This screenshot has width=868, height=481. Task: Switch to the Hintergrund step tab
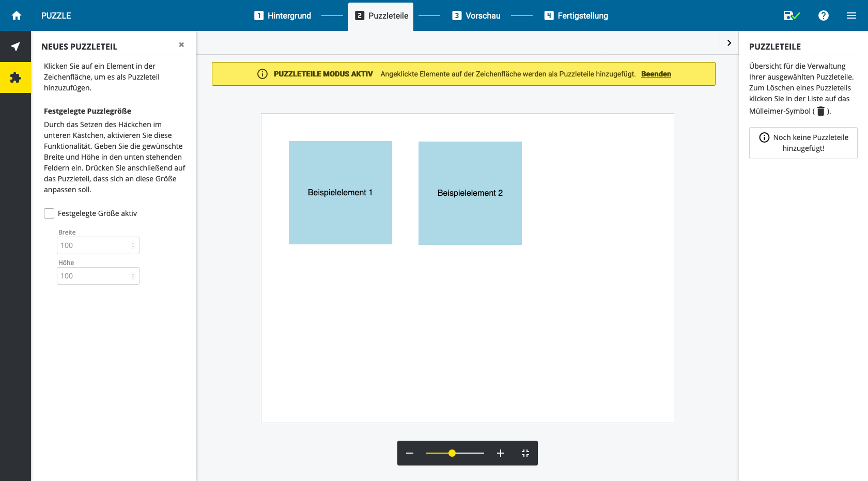pos(283,15)
